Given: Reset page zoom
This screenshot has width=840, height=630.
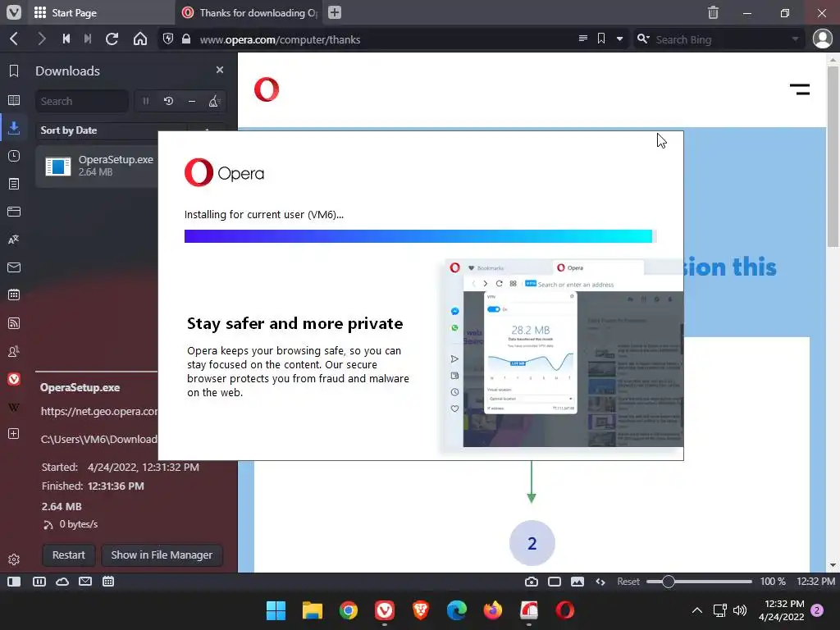Looking at the screenshot, I should [628, 582].
